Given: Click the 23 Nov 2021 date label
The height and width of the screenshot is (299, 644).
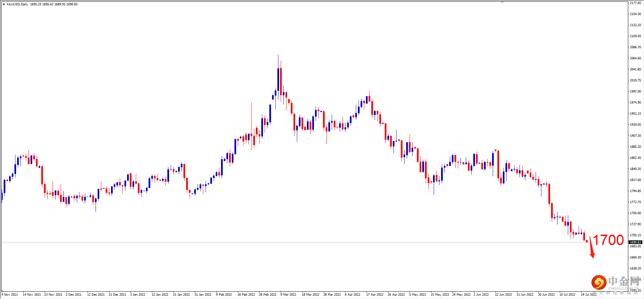Looking at the screenshot, I should 53,294.
